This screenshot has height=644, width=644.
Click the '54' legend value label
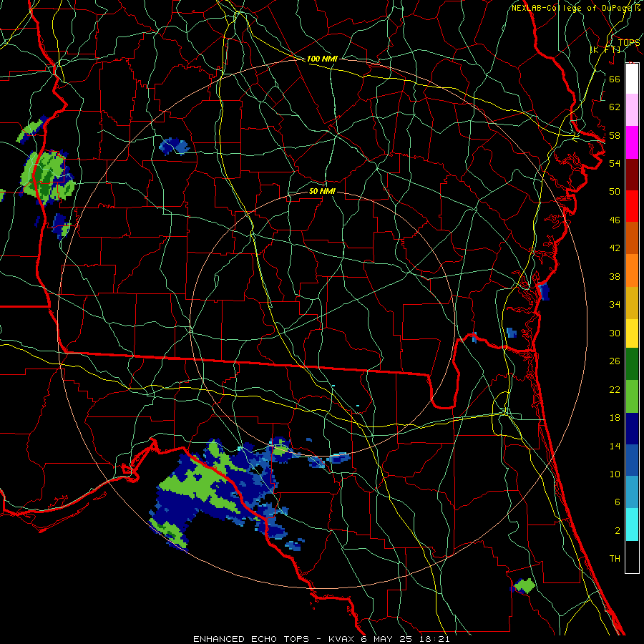(x=615, y=163)
